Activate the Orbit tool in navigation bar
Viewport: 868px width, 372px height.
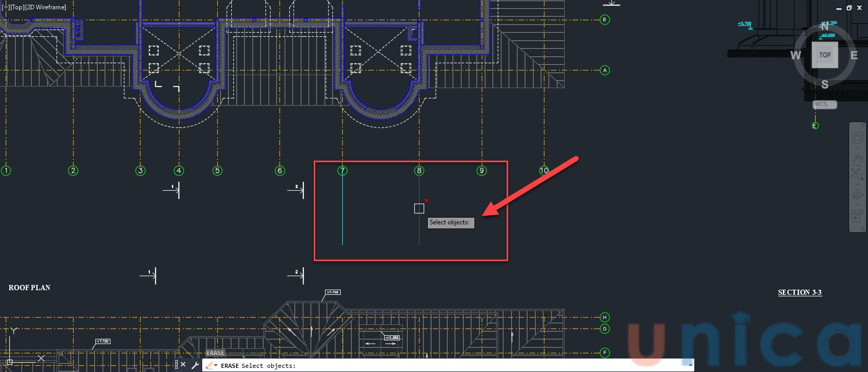[x=858, y=195]
